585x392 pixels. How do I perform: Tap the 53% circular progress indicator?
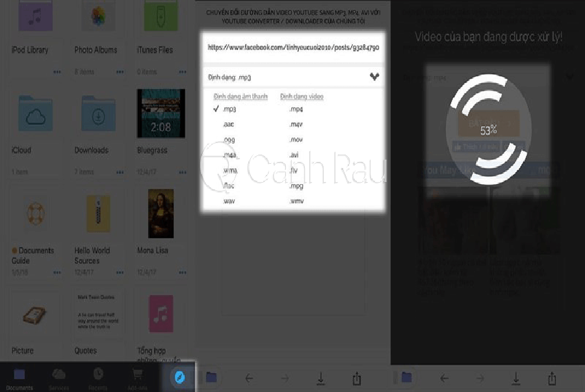click(489, 131)
